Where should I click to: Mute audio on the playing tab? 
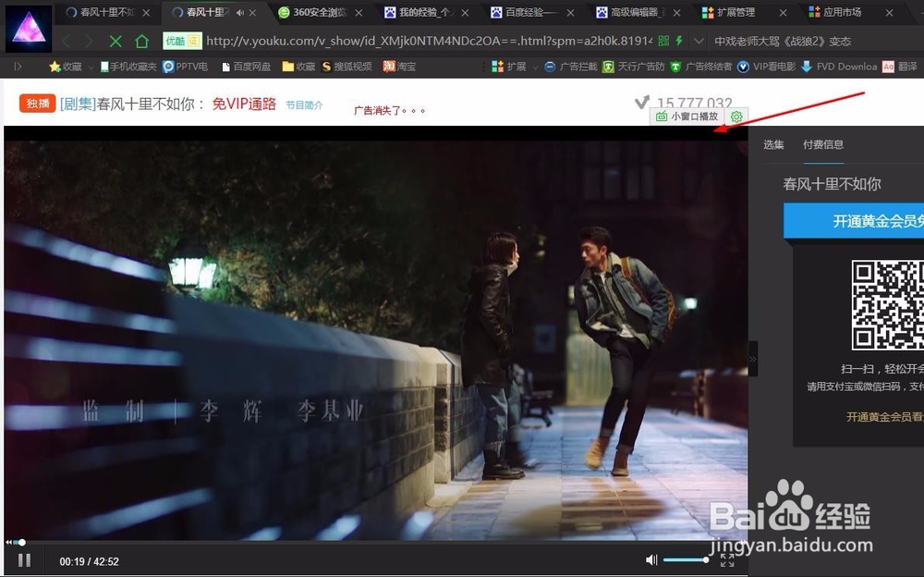pos(239,12)
